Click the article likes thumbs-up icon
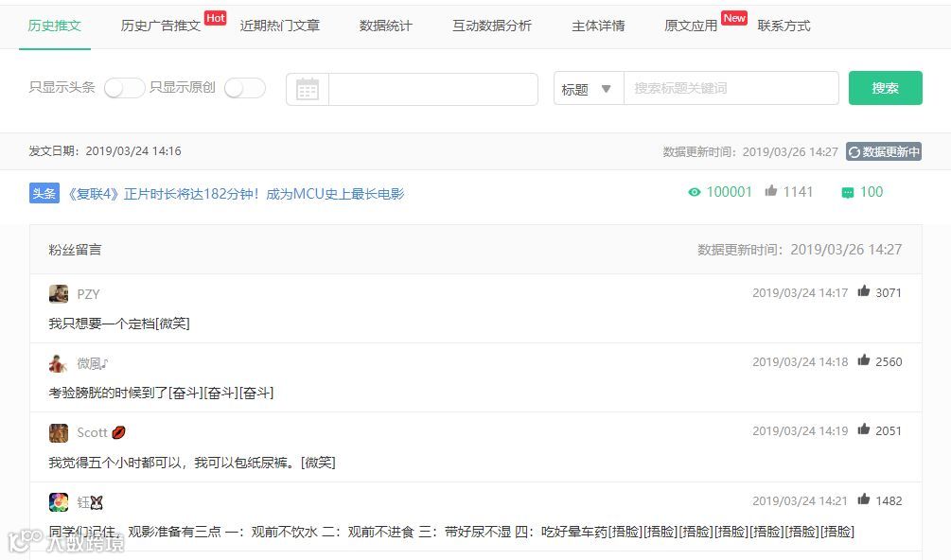Viewport: 951px width, 560px height. tap(771, 191)
